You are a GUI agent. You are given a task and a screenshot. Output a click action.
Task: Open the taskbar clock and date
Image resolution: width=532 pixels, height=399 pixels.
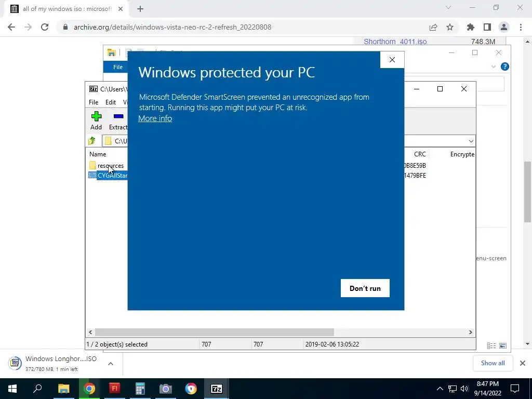487,389
